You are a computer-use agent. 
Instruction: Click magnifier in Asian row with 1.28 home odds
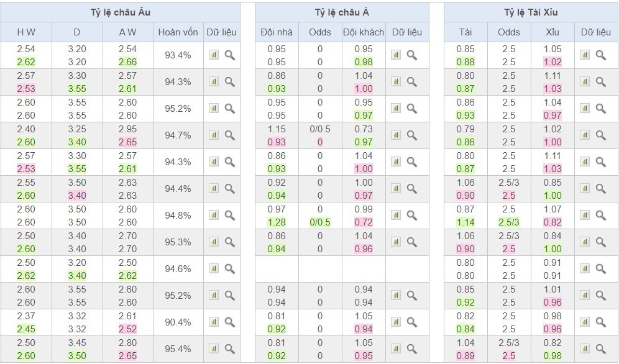pos(411,215)
